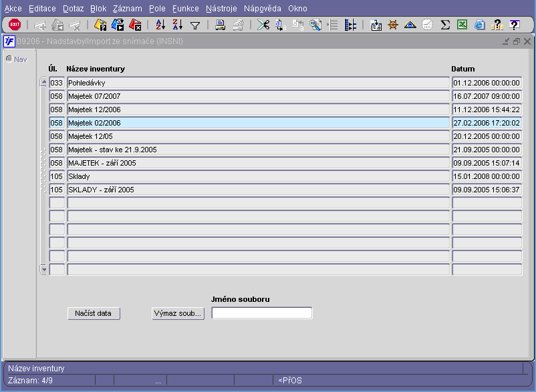Click the red cancel-query icon
The image size is (536, 392).
135,25
